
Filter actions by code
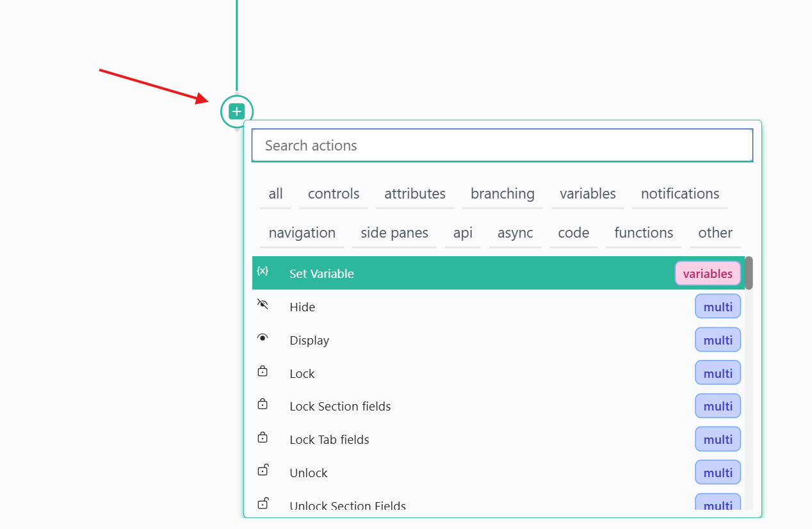click(574, 233)
